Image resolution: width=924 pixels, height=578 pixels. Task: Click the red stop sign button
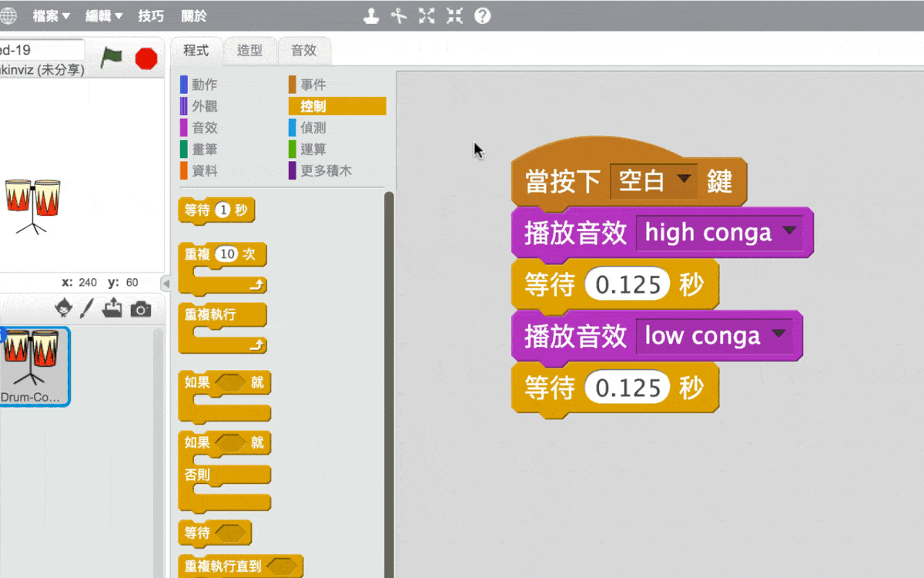click(x=146, y=58)
